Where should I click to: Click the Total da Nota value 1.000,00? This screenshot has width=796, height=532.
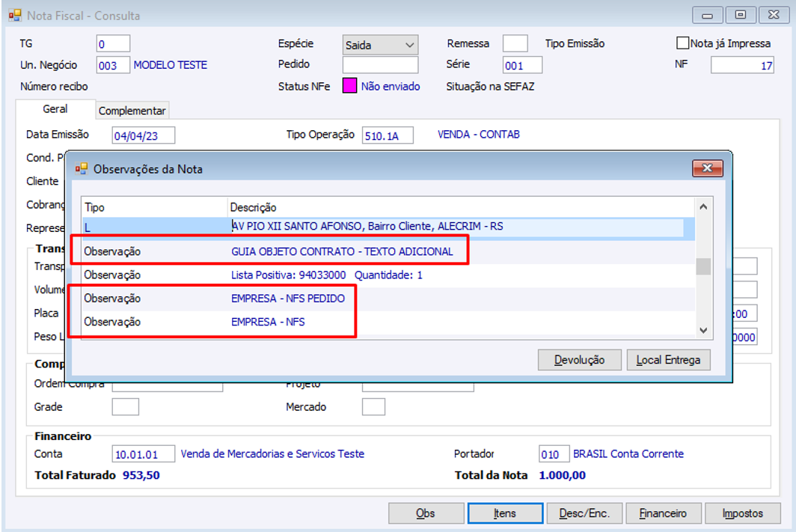tap(562, 476)
